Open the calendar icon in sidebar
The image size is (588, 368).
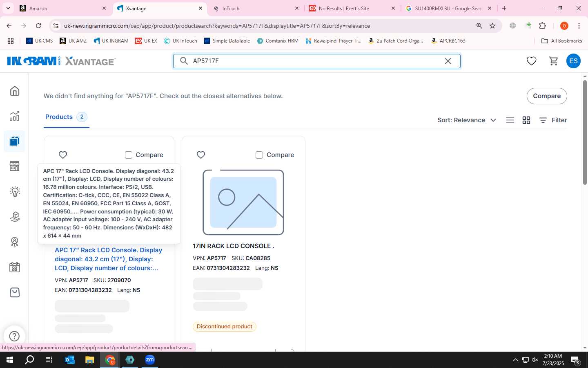pyautogui.click(x=15, y=267)
